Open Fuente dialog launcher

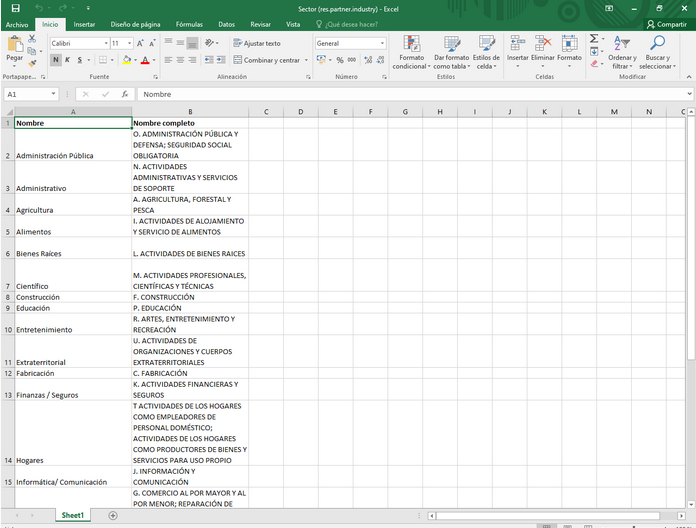click(x=155, y=77)
